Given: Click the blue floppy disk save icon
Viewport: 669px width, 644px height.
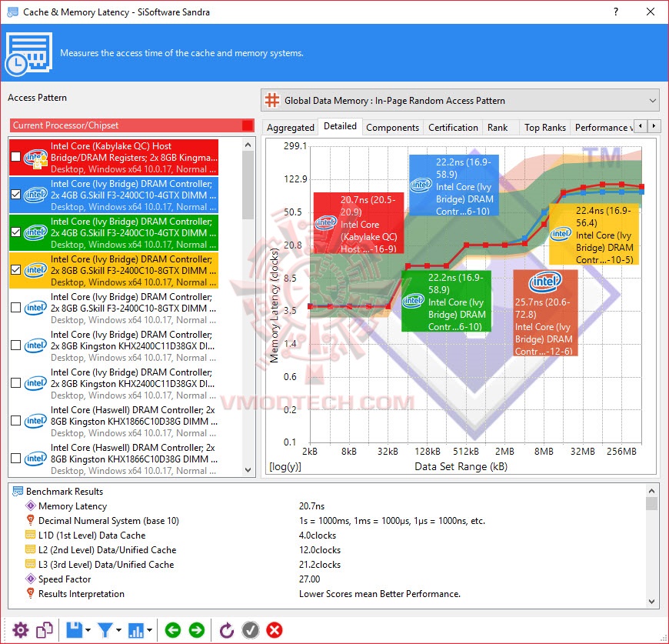Looking at the screenshot, I should [x=75, y=630].
